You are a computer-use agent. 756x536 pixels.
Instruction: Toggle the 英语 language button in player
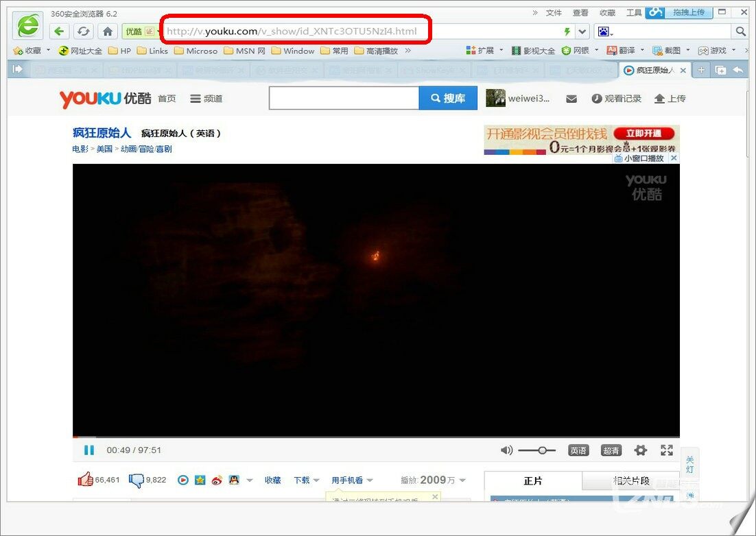[x=578, y=450]
